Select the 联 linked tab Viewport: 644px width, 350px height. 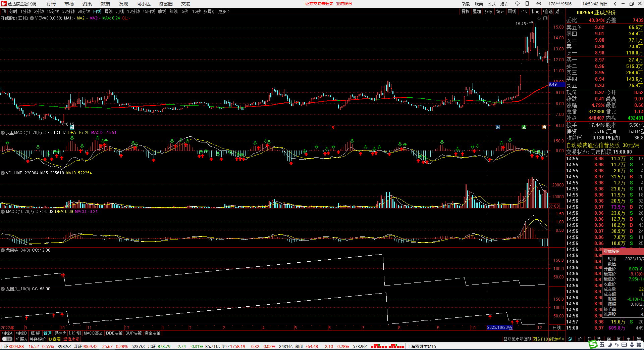609,339
